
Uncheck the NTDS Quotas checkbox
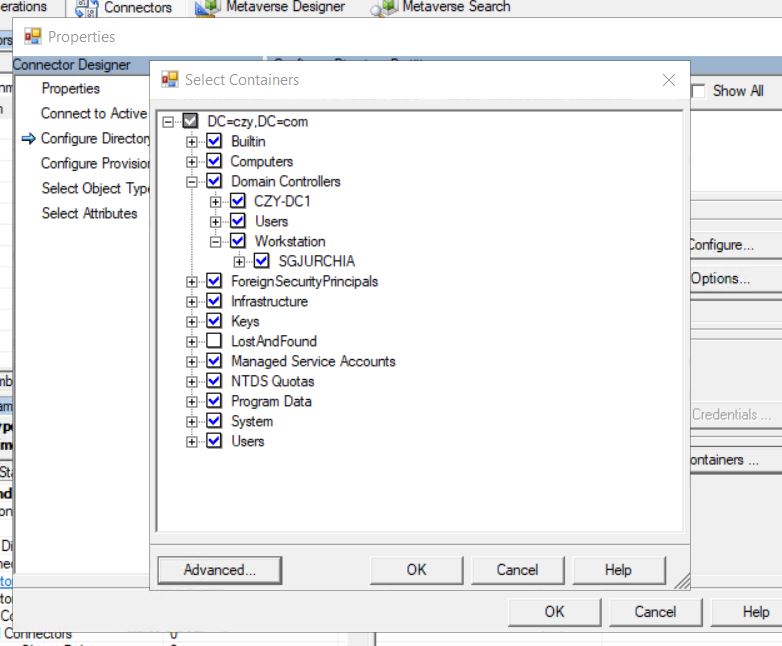tap(214, 381)
